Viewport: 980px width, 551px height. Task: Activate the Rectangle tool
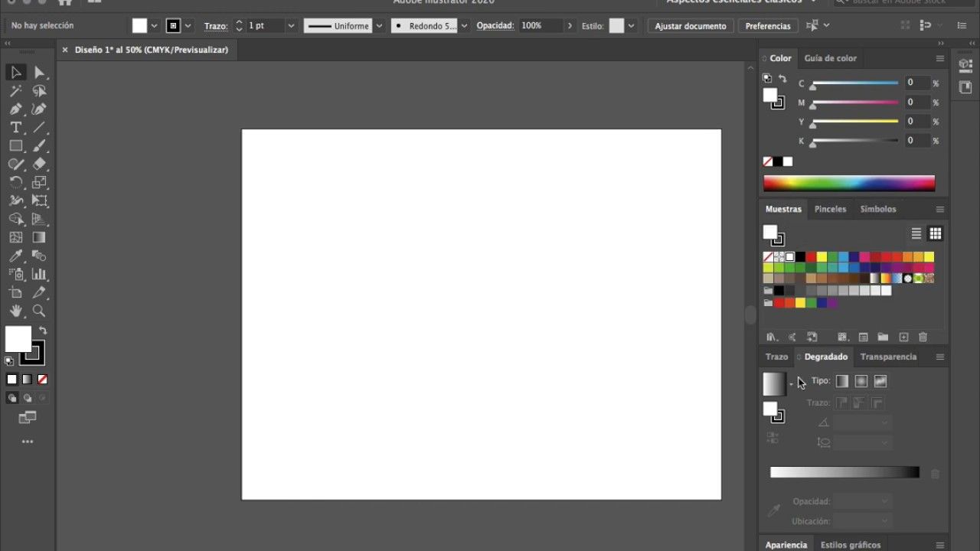coord(15,145)
